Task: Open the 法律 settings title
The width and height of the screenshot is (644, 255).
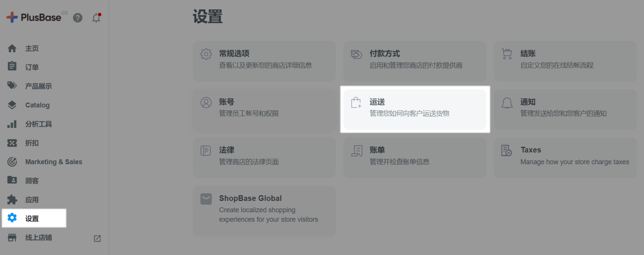Action: pos(227,150)
